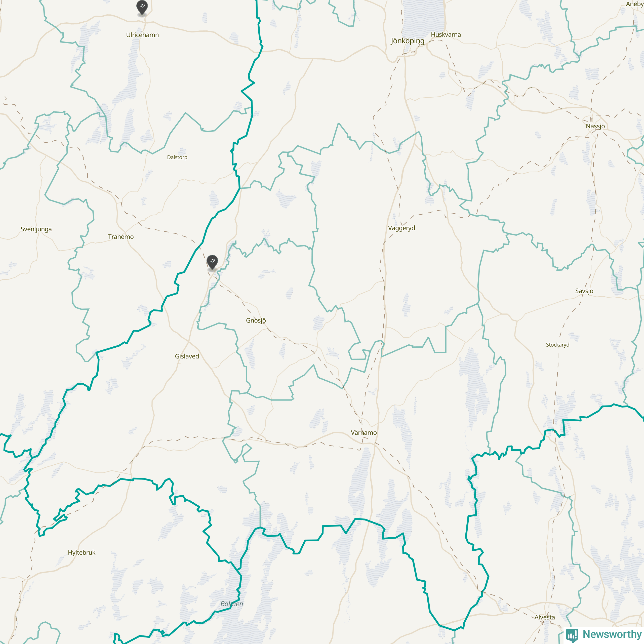Select the Dalstorp village label
This screenshot has height=644, width=644.
point(177,157)
